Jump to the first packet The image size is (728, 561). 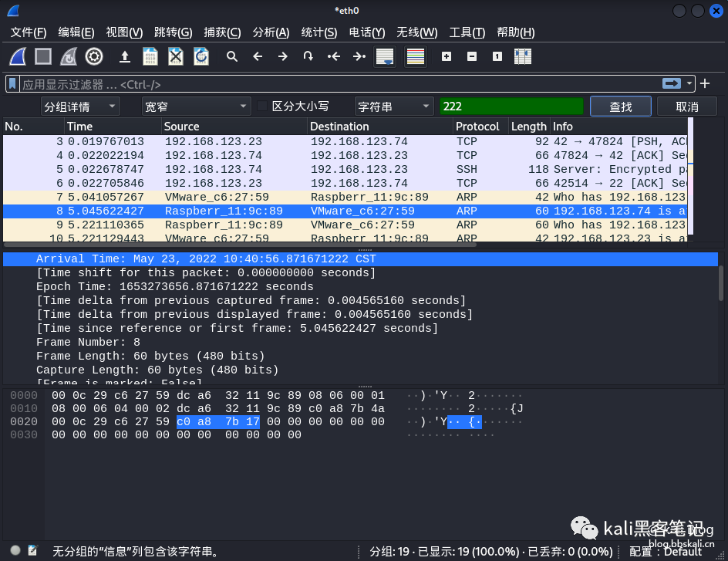[334, 56]
